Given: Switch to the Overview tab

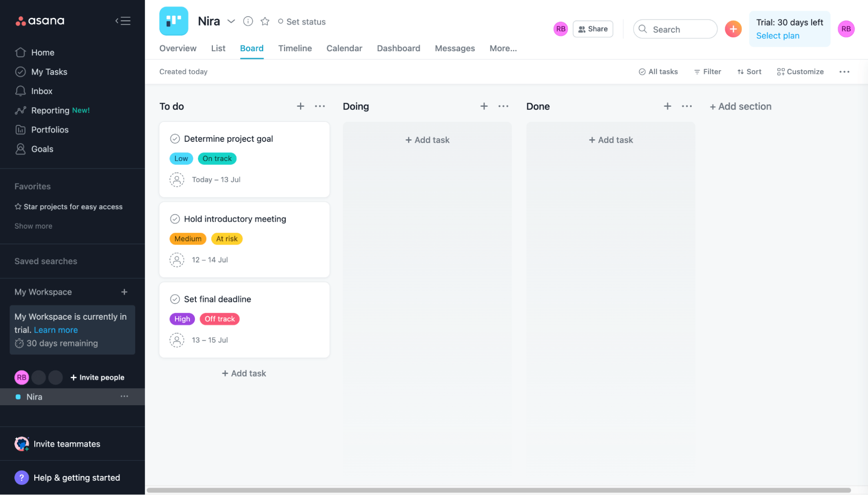Looking at the screenshot, I should (178, 49).
